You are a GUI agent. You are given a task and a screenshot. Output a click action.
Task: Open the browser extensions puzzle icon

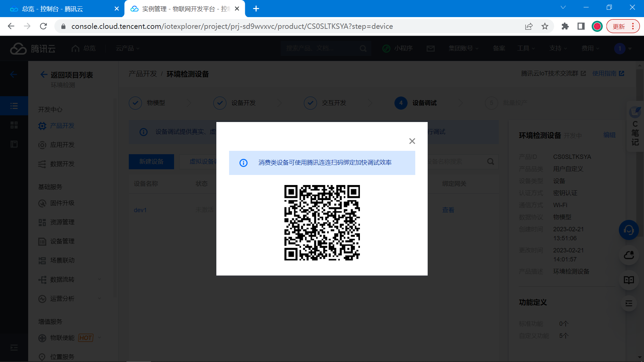click(565, 26)
